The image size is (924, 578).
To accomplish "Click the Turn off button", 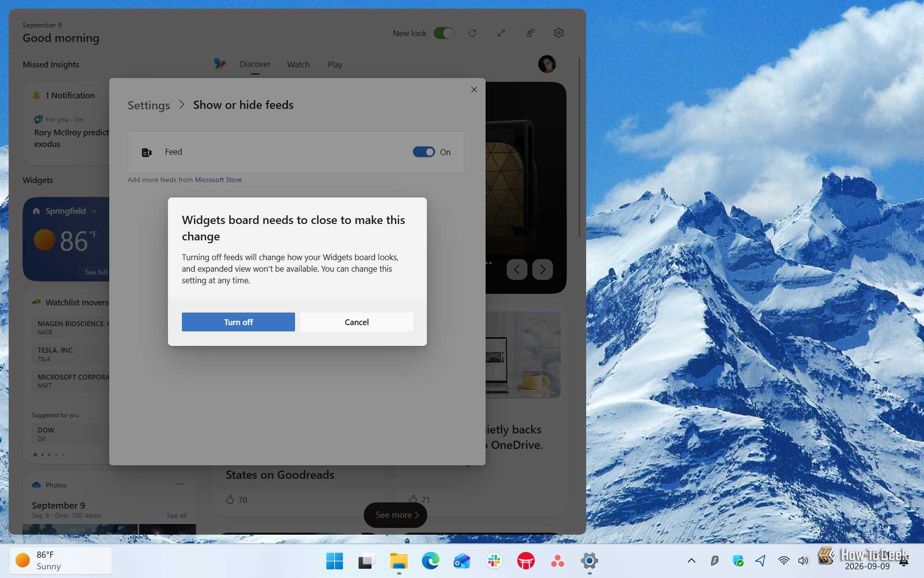I will point(238,322).
